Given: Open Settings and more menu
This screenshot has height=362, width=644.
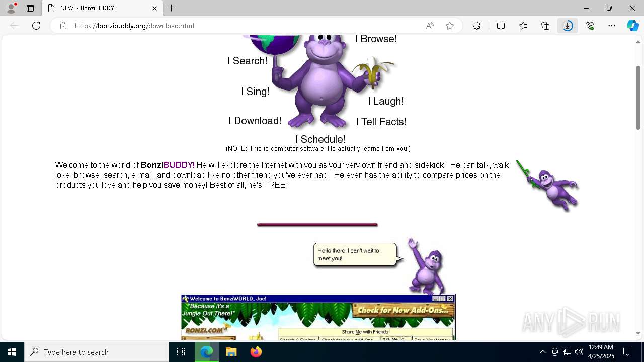Looking at the screenshot, I should [612, 26].
